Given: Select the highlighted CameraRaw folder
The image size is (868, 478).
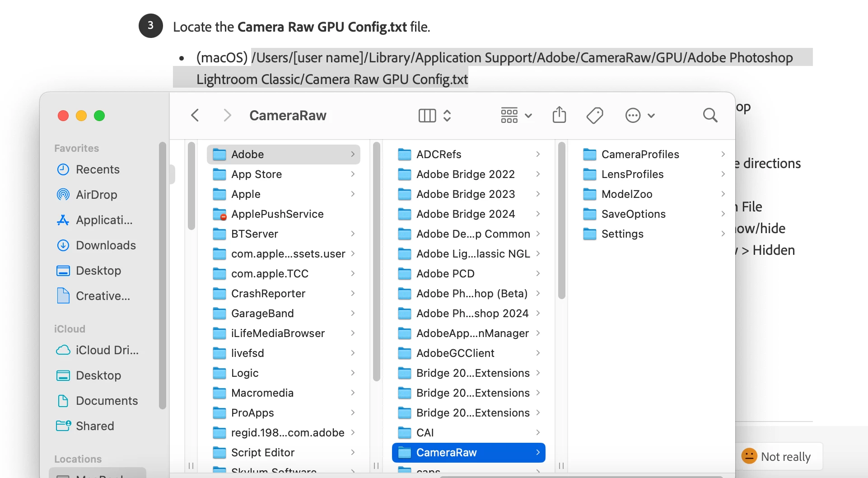Looking at the screenshot, I should tap(468, 453).
